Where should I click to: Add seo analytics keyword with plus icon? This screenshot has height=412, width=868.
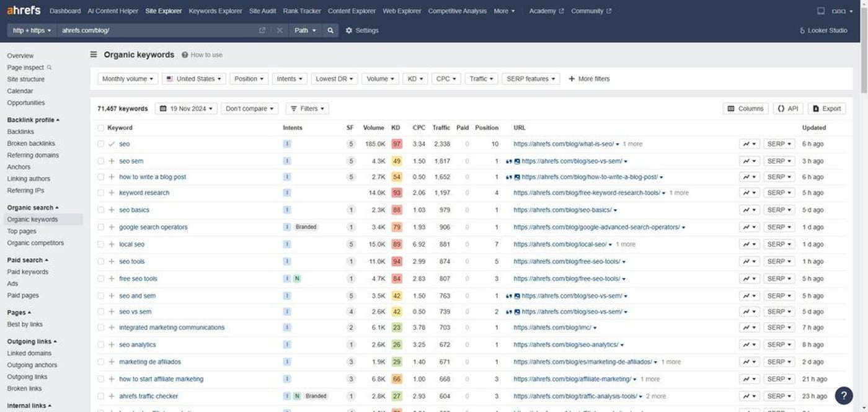[x=112, y=345]
